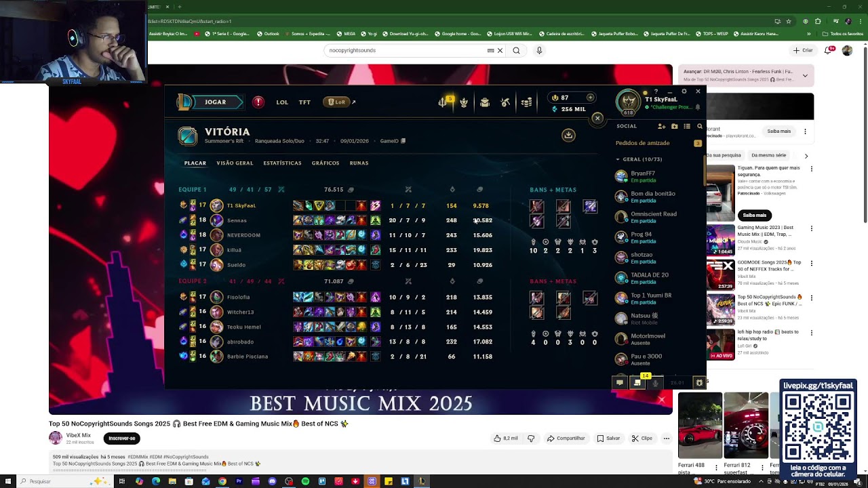
Task: Copy the GameID with the copy icon
Action: click(x=403, y=141)
